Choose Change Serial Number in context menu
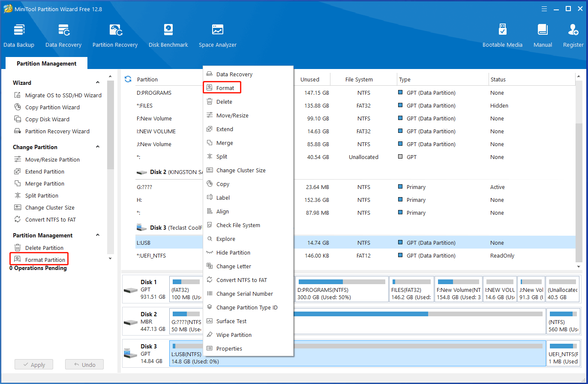This screenshot has width=588, height=384. click(x=248, y=294)
